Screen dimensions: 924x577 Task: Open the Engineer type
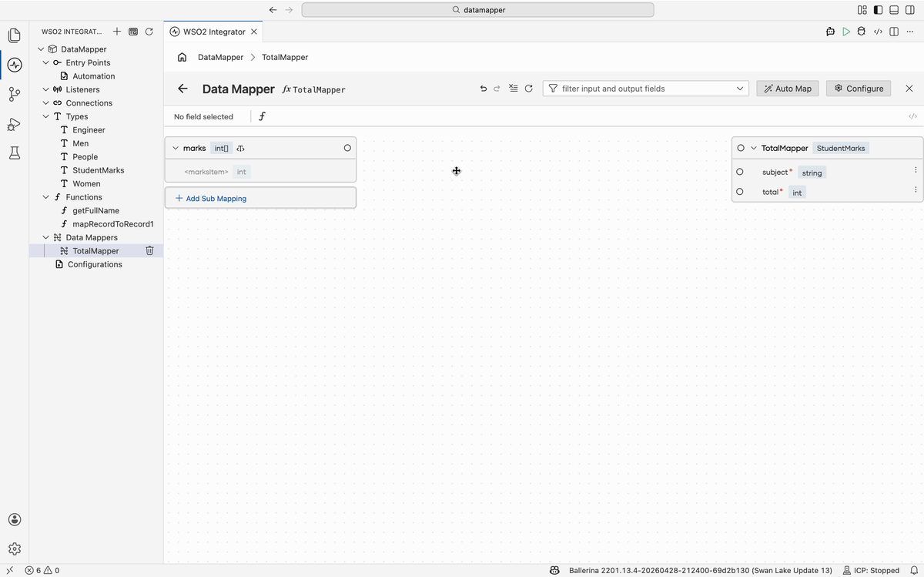point(89,130)
